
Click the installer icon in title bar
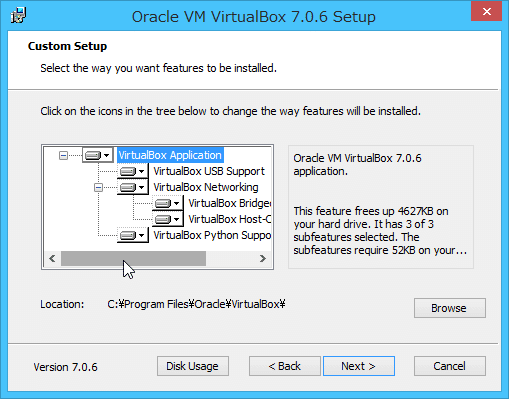pos(18,15)
